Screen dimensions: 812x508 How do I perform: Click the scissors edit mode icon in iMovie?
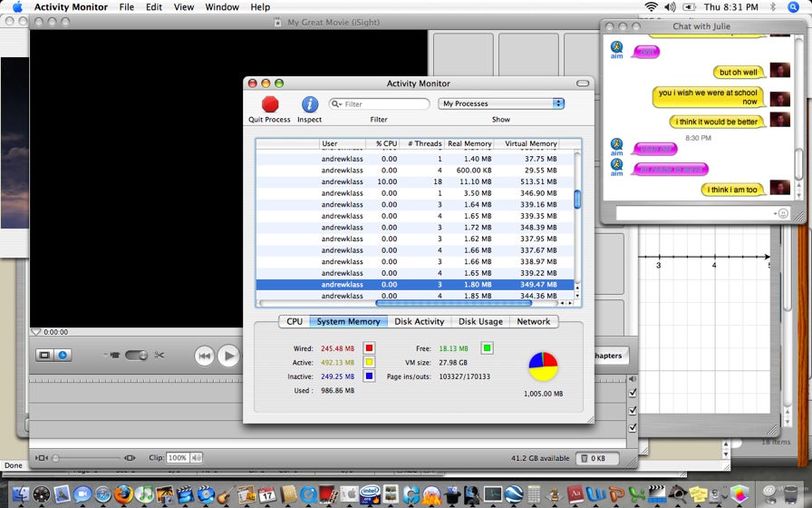[x=159, y=355]
